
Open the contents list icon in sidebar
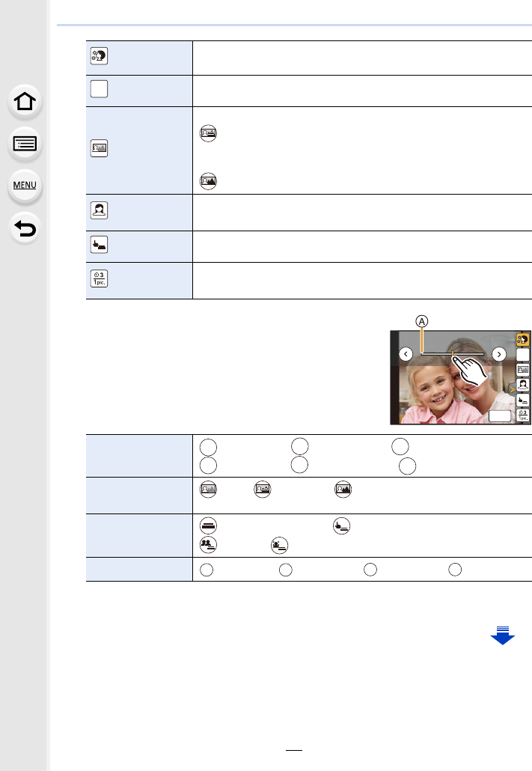click(25, 143)
